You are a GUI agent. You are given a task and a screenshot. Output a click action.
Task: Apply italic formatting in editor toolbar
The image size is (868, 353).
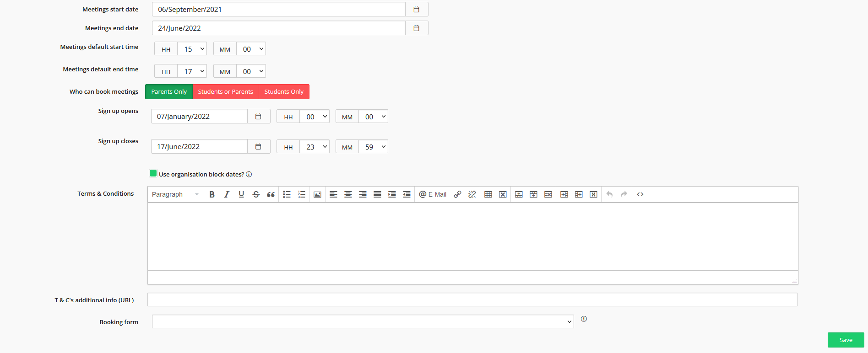(227, 194)
